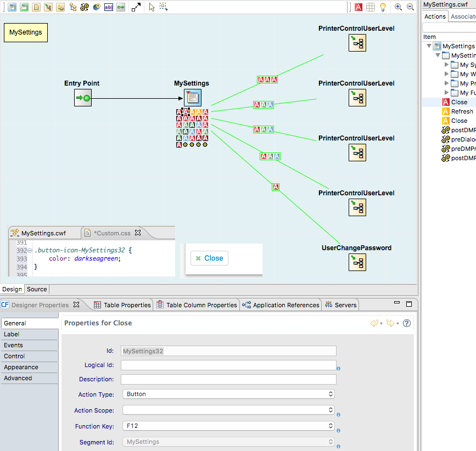Click the document page toolbar icon
This screenshot has width=476, height=451.
(x=36, y=7)
